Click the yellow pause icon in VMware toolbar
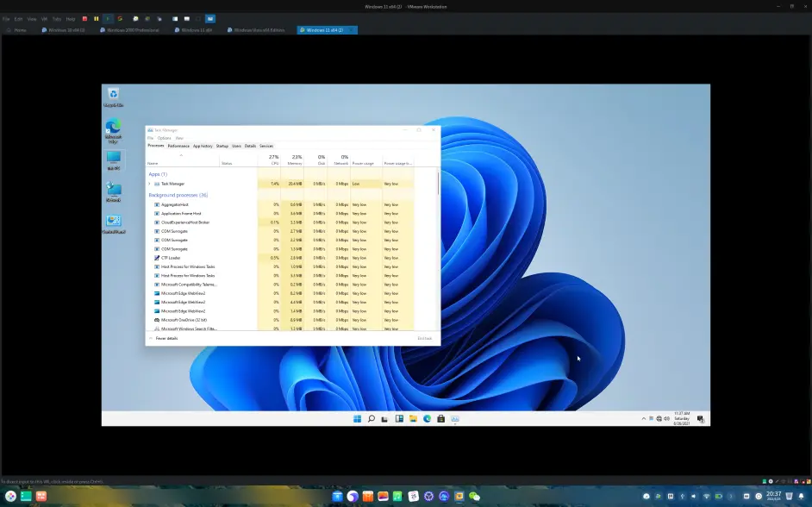812x507 pixels. (x=97, y=19)
